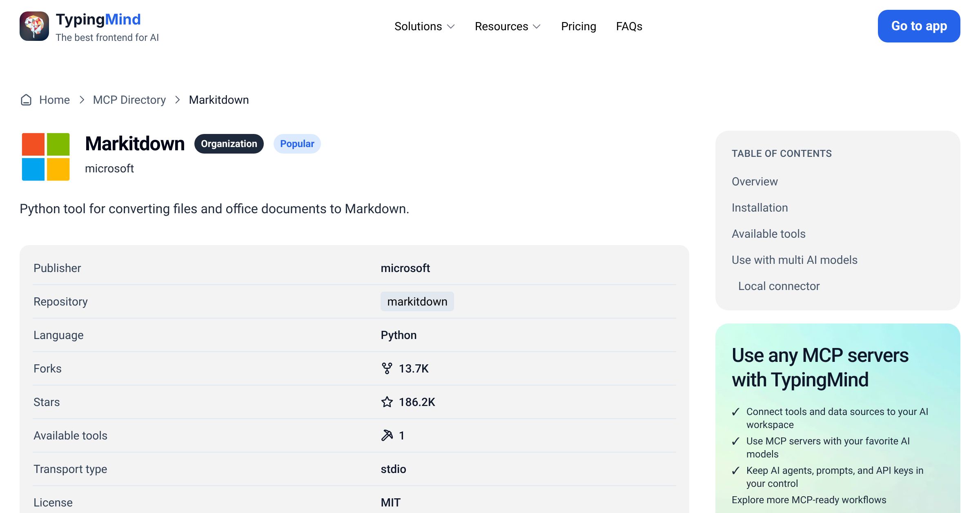
Task: Click the stdio transport type value
Action: tap(393, 469)
